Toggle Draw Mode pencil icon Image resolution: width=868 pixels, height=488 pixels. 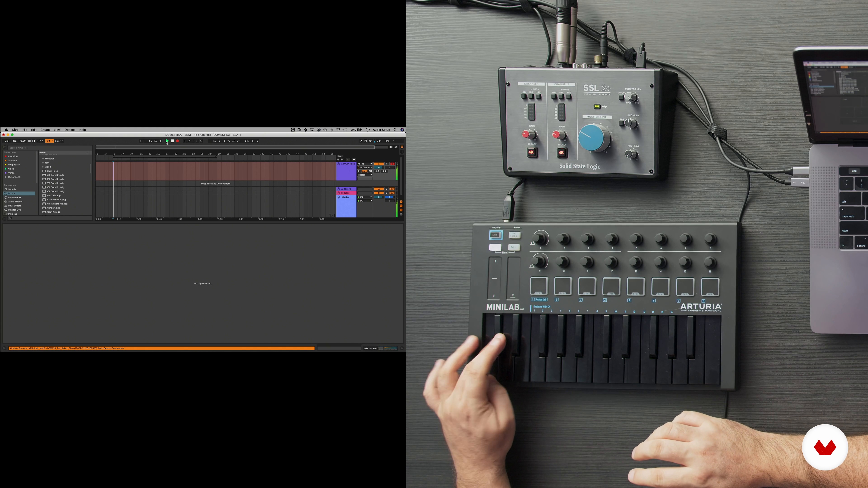click(x=361, y=141)
